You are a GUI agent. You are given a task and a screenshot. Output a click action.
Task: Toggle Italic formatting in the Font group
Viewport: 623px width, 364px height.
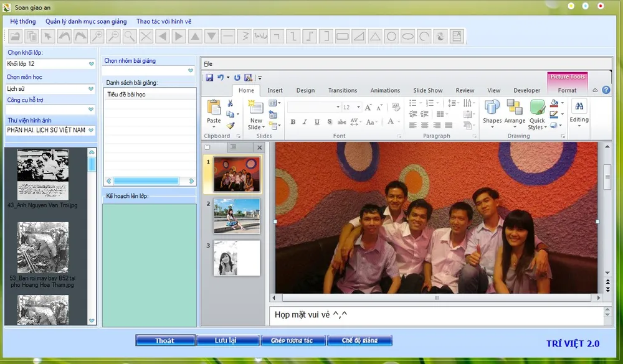(305, 122)
